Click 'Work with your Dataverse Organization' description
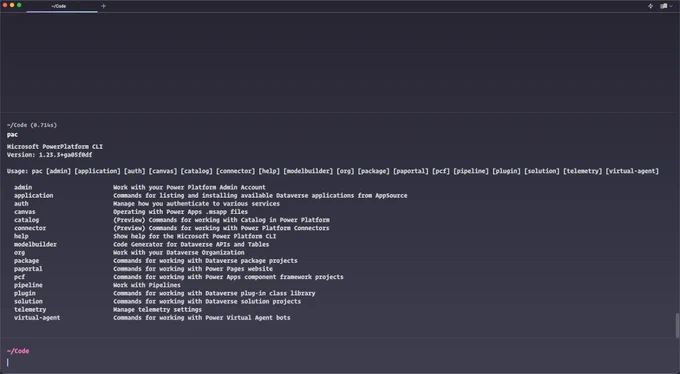 [179, 253]
